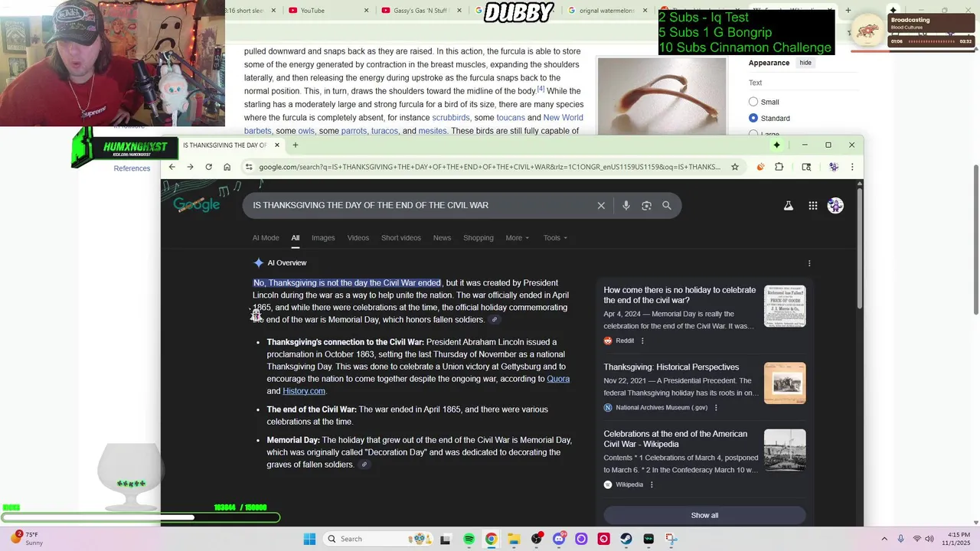The height and width of the screenshot is (551, 980).
Task: Switch to the Images results tab
Action: pyautogui.click(x=323, y=238)
